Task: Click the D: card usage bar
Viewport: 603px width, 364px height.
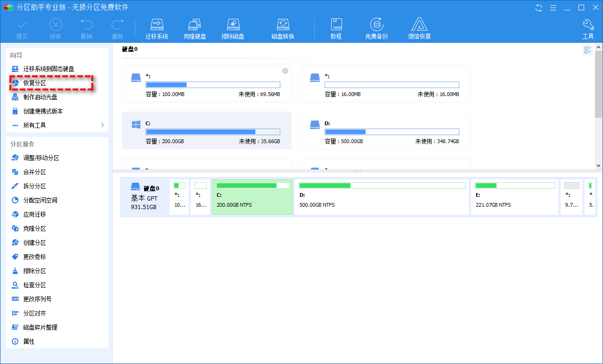Action: pyautogui.click(x=392, y=132)
